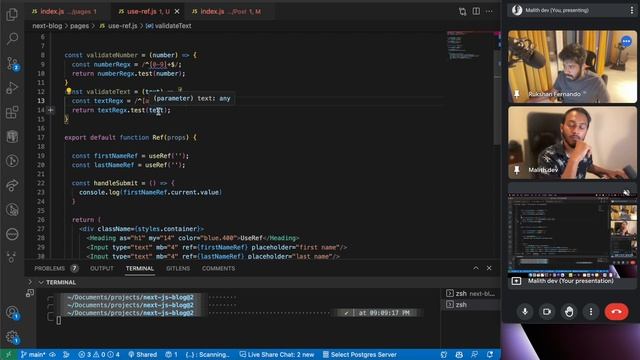Open the Explorer view in the activity bar

click(x=12, y=15)
